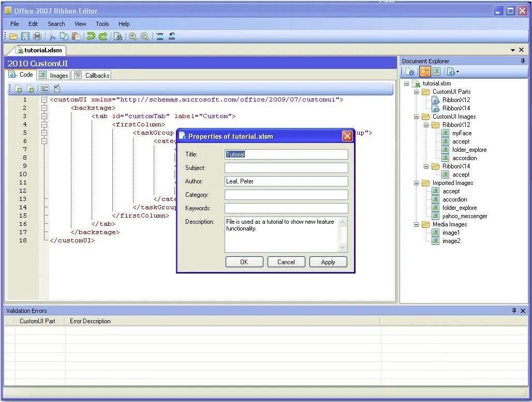Zoom in using the magnifier icon

coord(131,36)
